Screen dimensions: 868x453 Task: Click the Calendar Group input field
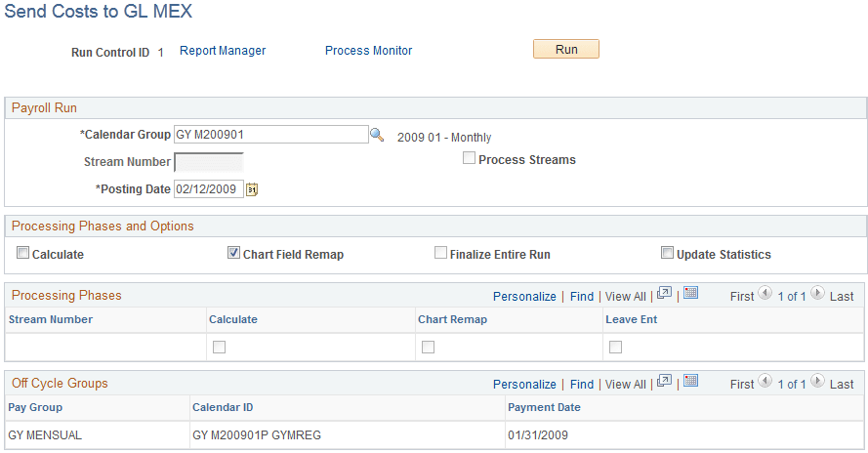pyautogui.click(x=270, y=135)
